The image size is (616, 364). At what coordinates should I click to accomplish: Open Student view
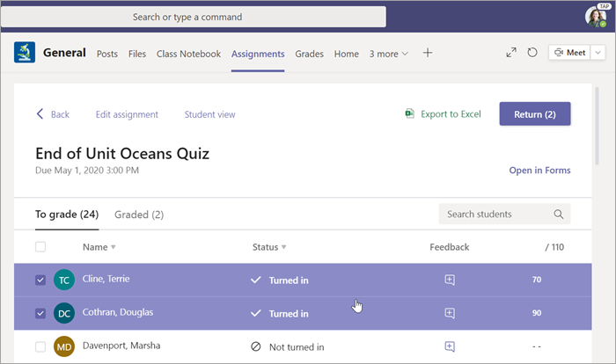point(209,114)
